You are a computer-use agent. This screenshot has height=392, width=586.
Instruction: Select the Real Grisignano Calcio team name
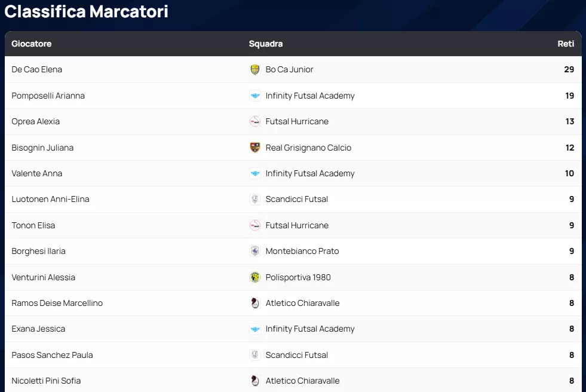(308, 148)
